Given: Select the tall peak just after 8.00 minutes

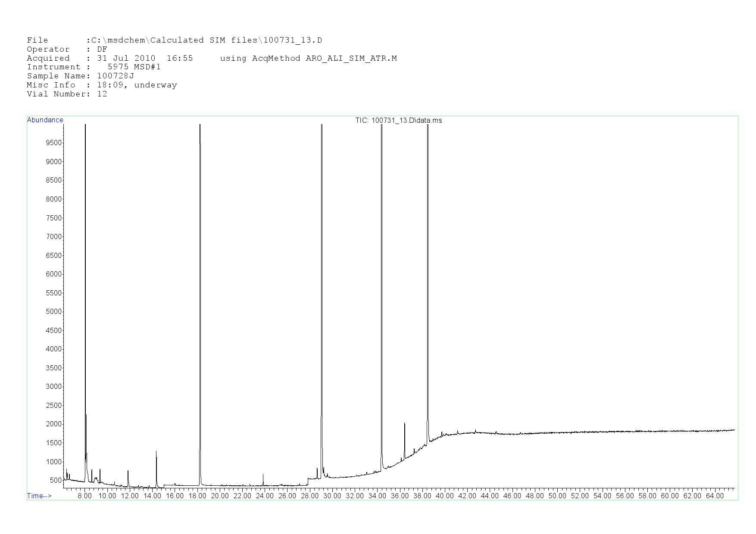Looking at the screenshot, I should pos(85,301).
